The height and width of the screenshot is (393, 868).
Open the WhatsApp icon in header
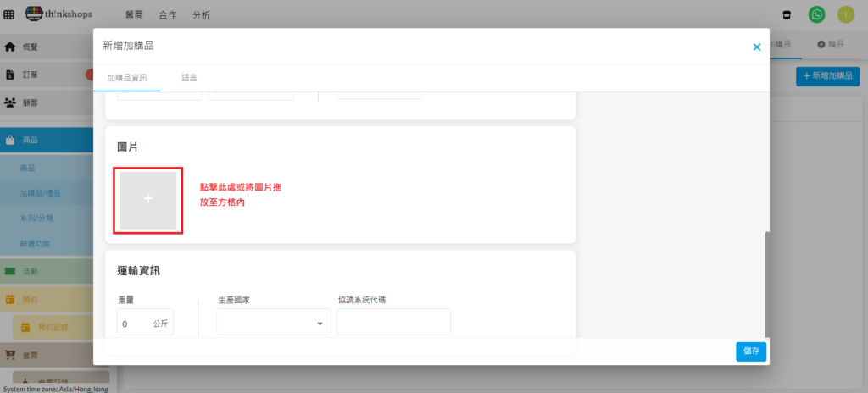pos(816,14)
